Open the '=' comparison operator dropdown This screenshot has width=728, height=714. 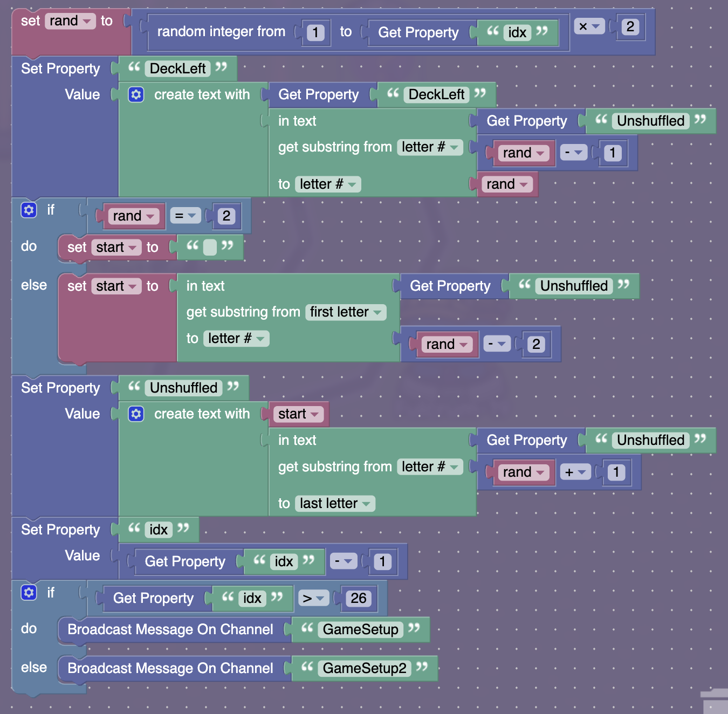pyautogui.click(x=185, y=216)
